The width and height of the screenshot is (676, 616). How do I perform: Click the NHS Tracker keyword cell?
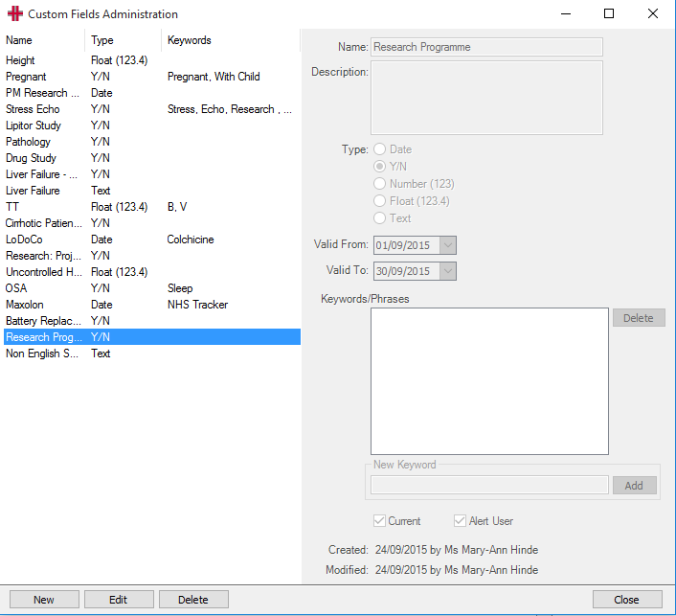point(198,305)
